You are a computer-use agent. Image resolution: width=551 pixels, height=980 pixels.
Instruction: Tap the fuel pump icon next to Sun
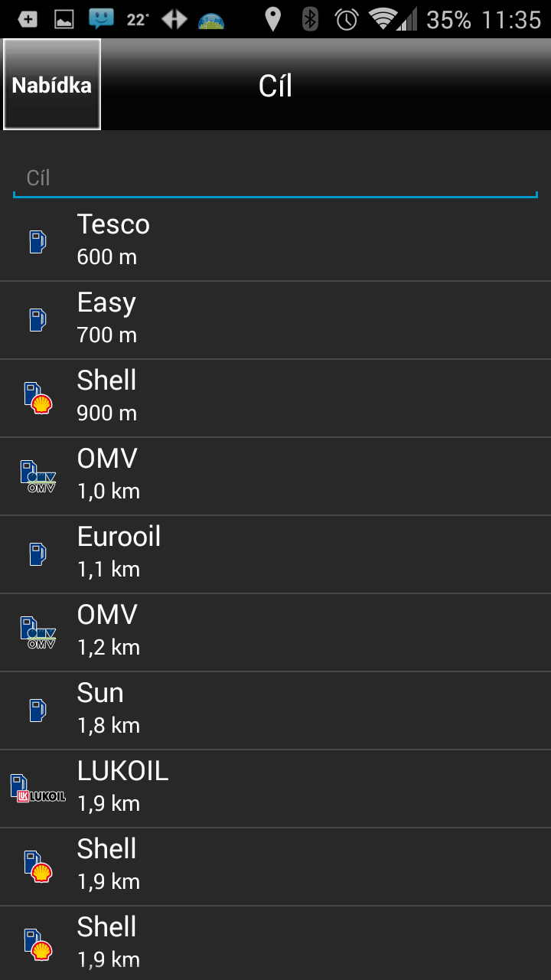[x=37, y=710]
